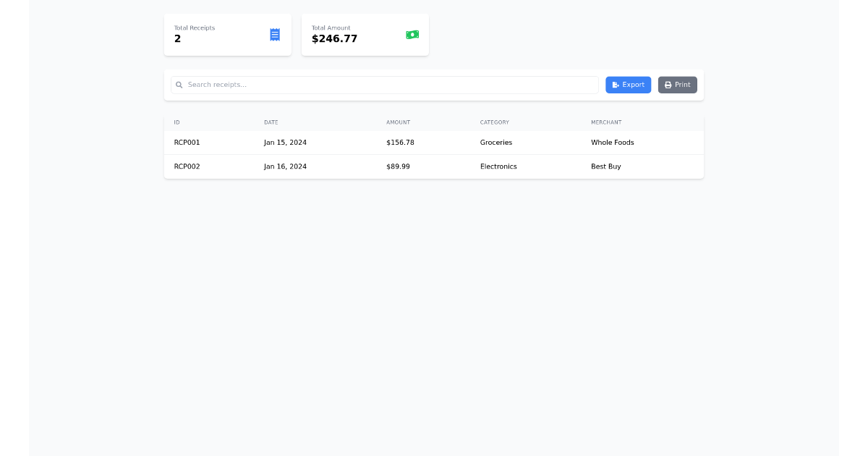
Task: Click the export file icon inside Export button
Action: click(616, 85)
